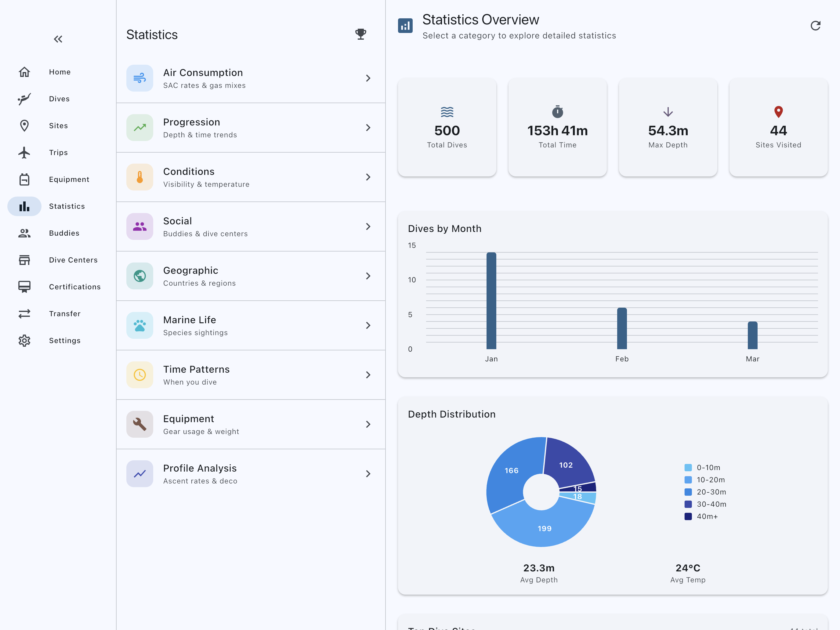Expand Progression row chevron
The image size is (840, 630).
(x=368, y=128)
